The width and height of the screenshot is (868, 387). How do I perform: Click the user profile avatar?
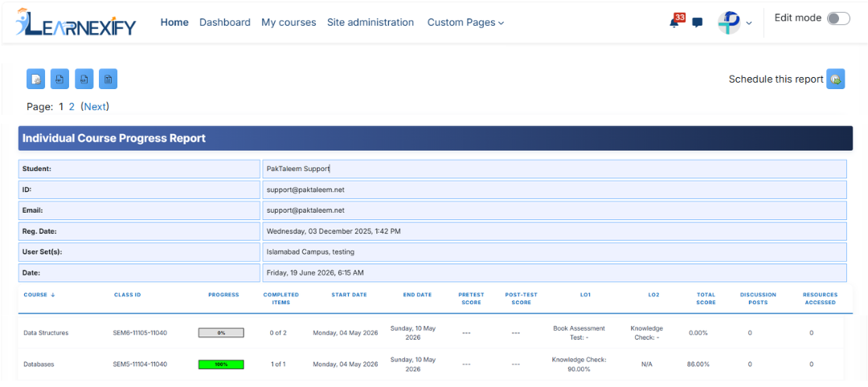[x=729, y=22]
